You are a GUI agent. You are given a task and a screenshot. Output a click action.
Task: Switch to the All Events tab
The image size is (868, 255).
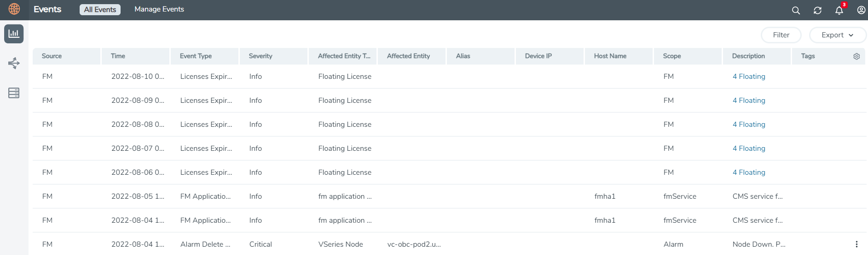(x=100, y=10)
